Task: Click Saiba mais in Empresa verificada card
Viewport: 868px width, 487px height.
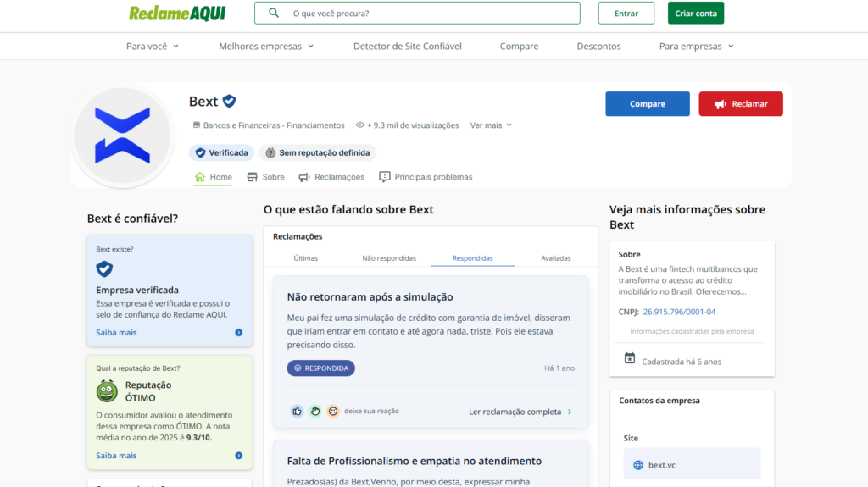Action: click(116, 333)
